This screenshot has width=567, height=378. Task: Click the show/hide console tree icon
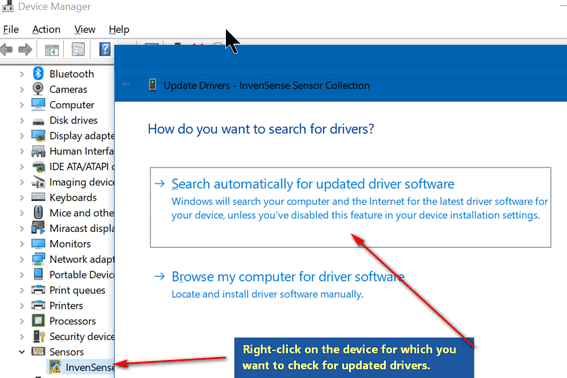[52, 50]
